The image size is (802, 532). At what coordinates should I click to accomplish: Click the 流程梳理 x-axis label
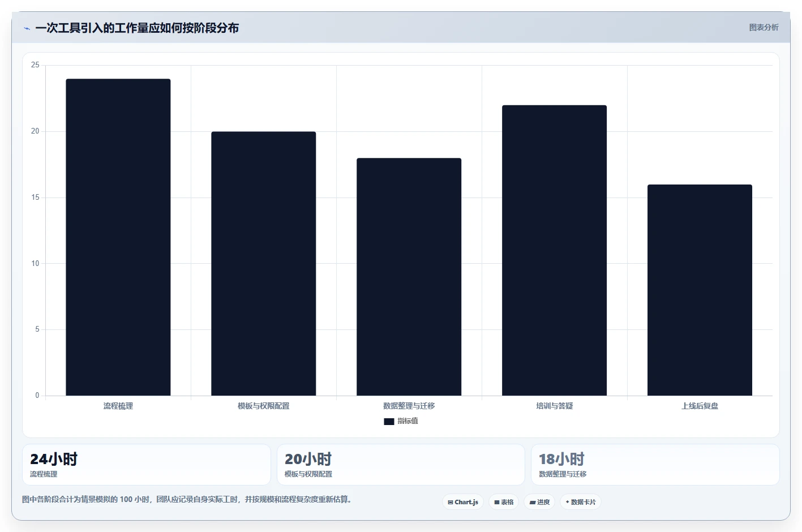point(118,406)
